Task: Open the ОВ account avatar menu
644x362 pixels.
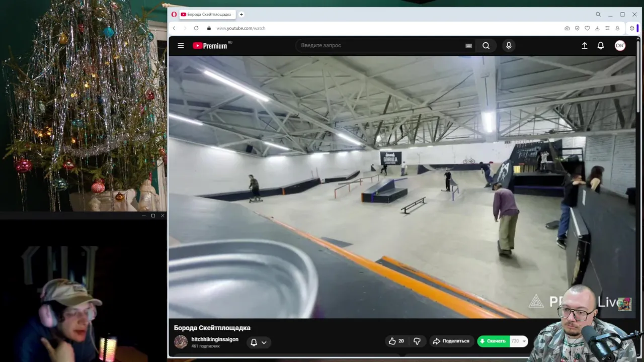Action: 620,45
